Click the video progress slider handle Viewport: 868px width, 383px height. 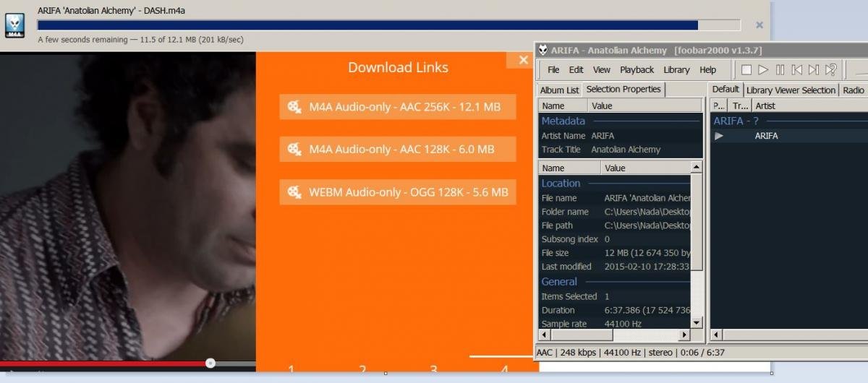tap(210, 363)
